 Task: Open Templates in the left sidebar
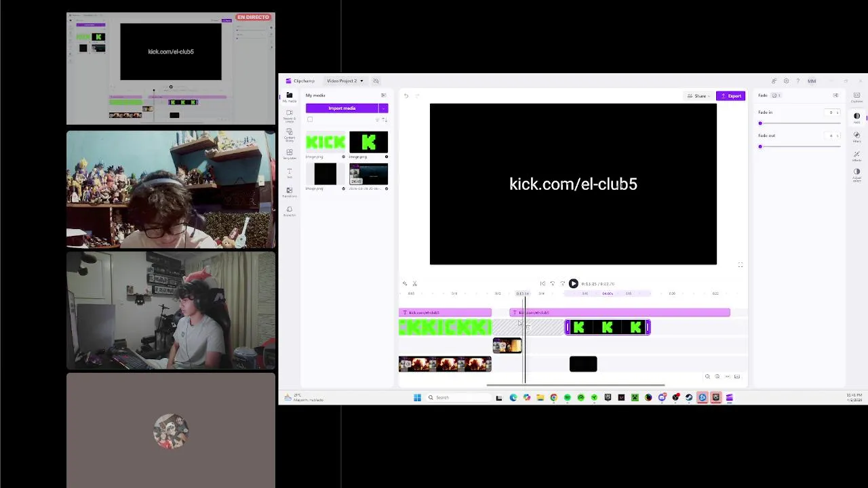(x=290, y=154)
